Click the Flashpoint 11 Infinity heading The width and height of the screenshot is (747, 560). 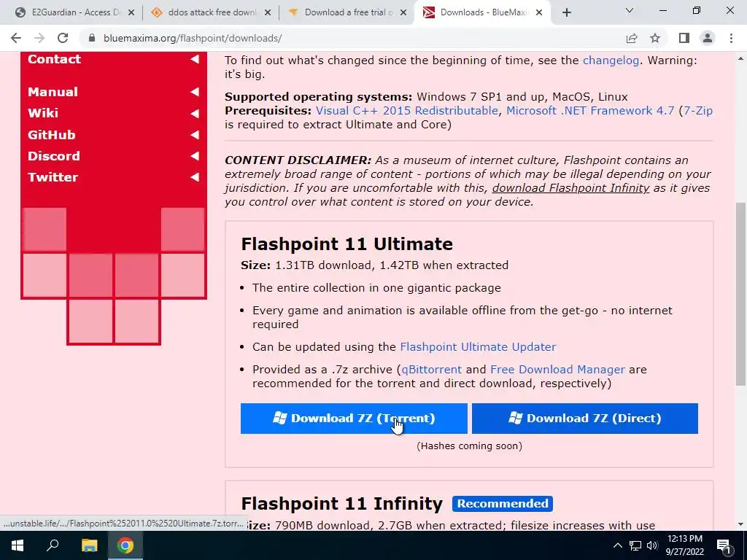click(x=341, y=504)
